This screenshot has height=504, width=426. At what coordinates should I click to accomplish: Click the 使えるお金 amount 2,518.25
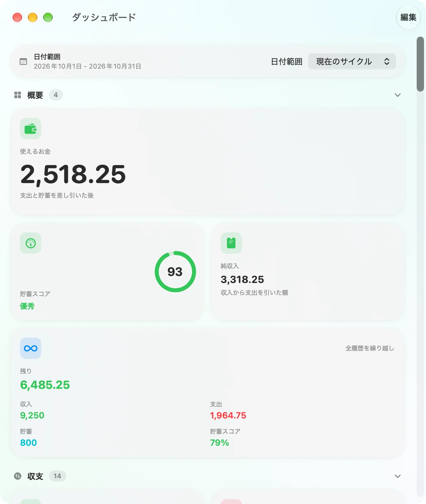coord(73,174)
